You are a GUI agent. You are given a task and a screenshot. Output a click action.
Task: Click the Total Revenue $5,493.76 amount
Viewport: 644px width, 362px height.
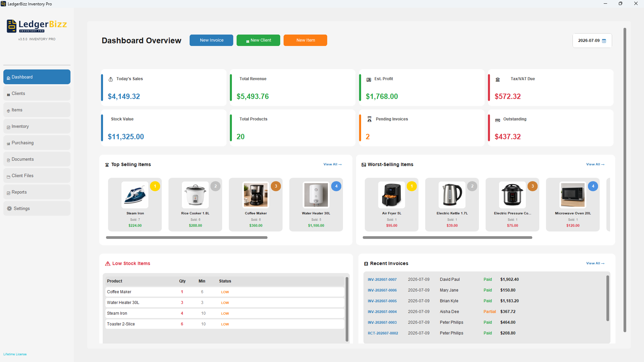click(253, 96)
